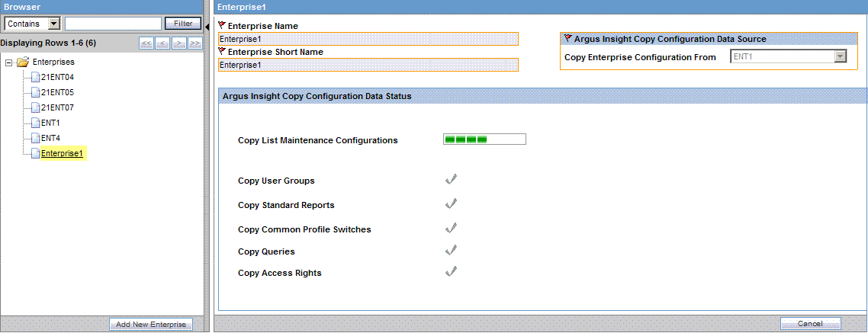This screenshot has width=868, height=333.
Task: Go to the last page of rows
Action: 194,43
